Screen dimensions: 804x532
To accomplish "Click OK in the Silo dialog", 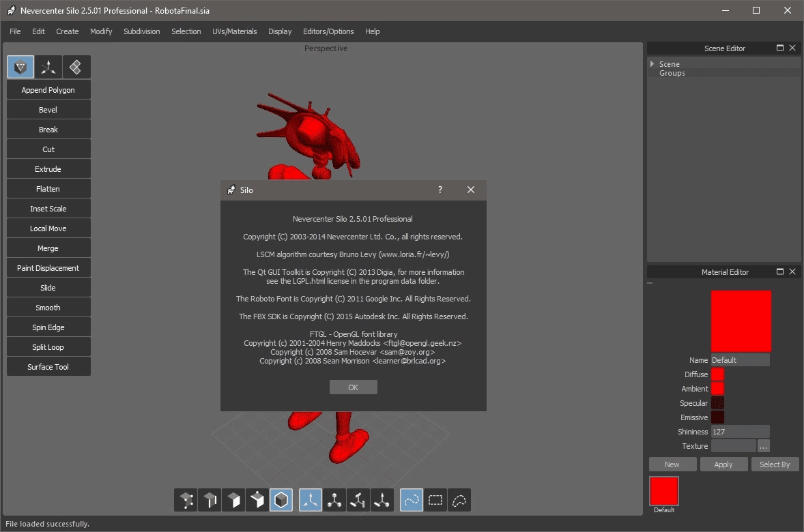I will click(x=354, y=387).
